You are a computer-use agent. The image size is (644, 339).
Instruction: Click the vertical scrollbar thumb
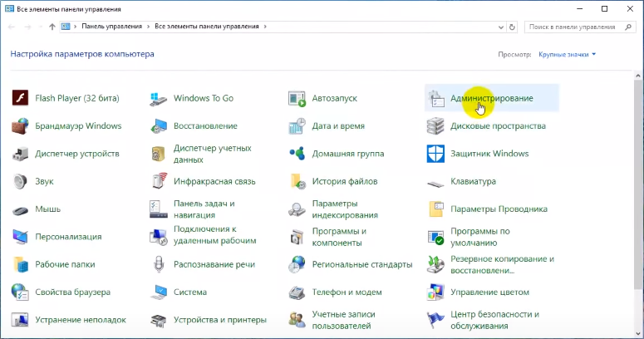pyautogui.click(x=638, y=187)
